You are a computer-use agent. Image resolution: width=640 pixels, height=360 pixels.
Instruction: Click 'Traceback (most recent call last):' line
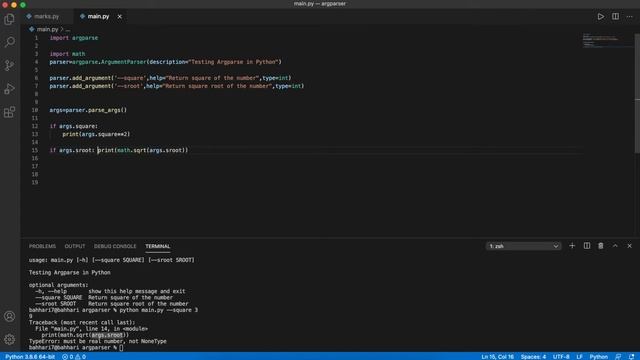pyautogui.click(x=82, y=322)
